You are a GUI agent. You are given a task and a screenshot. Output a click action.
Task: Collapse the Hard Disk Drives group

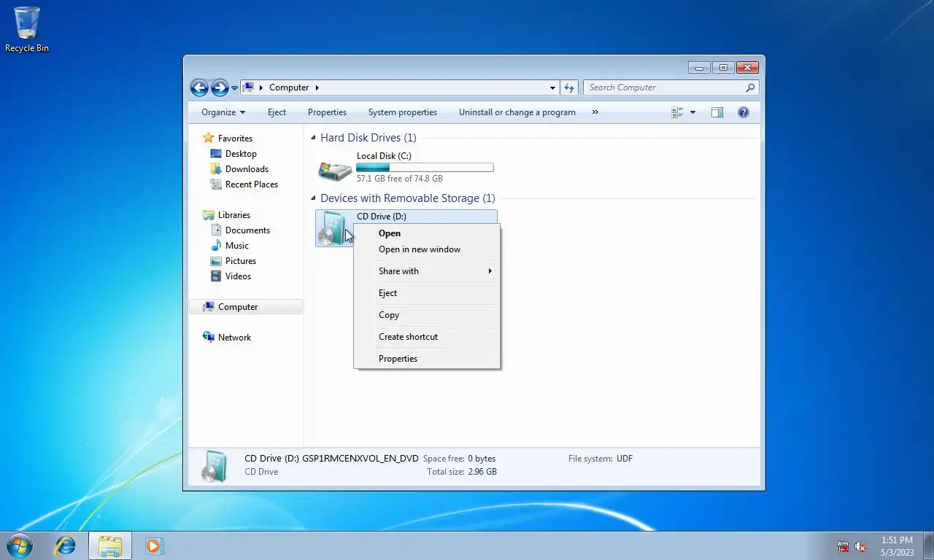(x=314, y=138)
